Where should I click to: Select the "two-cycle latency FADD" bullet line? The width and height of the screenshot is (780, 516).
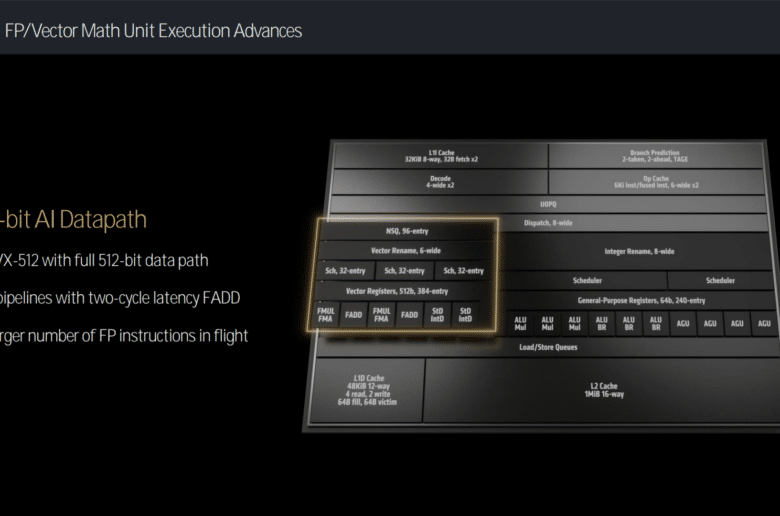(120, 298)
